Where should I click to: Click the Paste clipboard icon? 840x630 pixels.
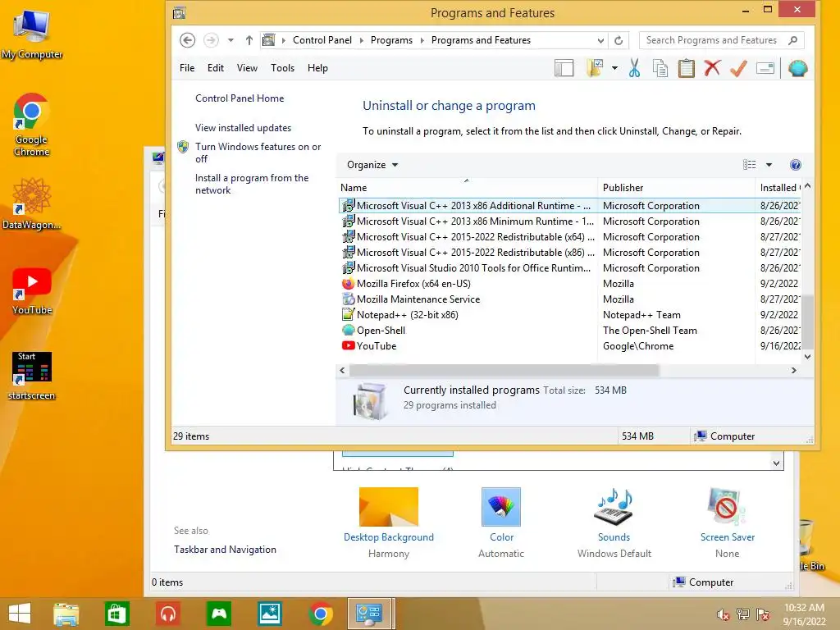[687, 69]
